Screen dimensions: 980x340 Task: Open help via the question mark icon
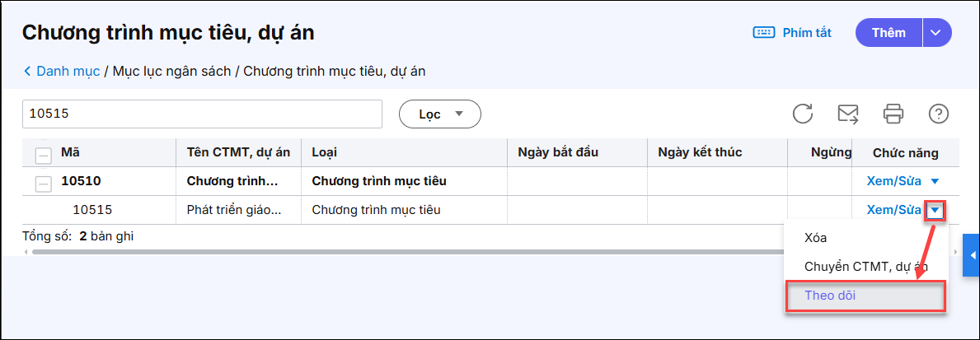(938, 114)
